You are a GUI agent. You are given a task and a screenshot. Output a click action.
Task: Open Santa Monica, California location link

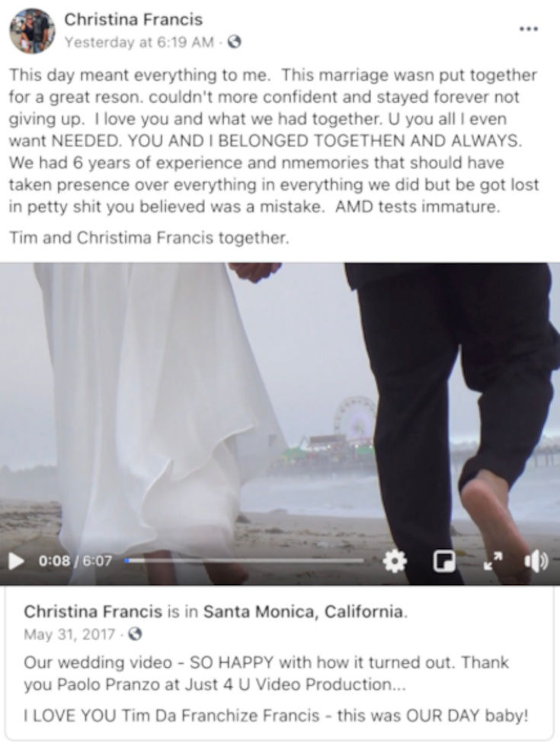point(304,612)
